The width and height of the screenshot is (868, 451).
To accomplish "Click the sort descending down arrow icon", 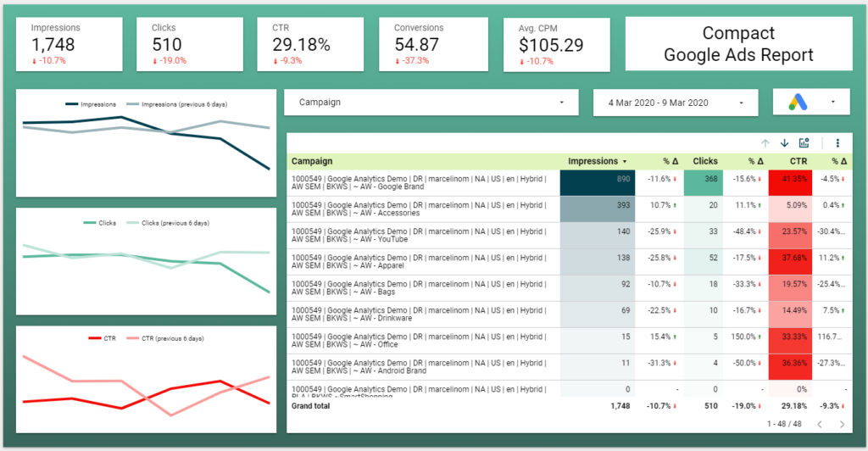I will (784, 143).
